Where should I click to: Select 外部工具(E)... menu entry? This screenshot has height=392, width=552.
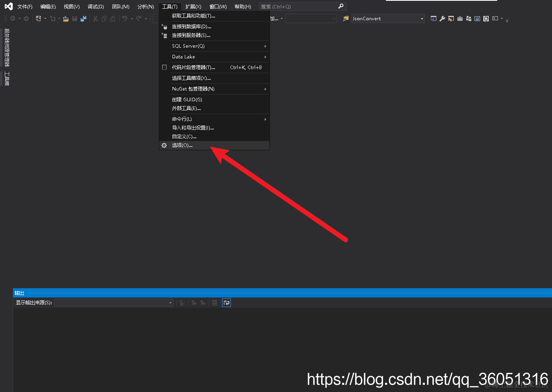214,108
